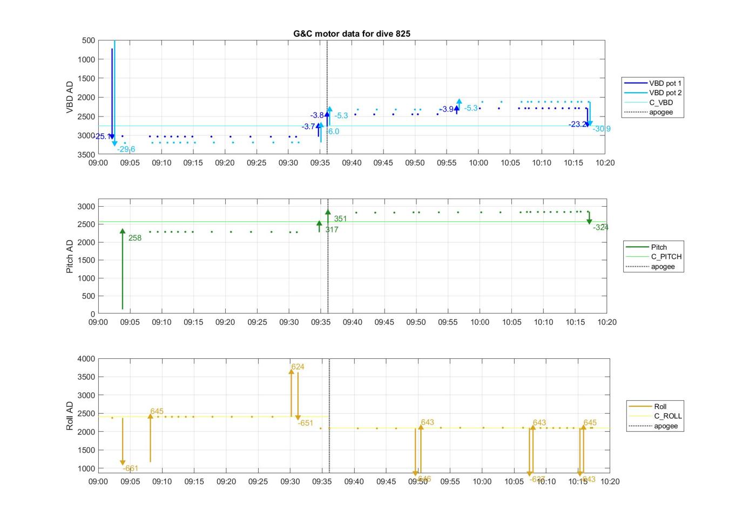This screenshot has width=756, height=532.
Task: Click the 'C_VBD' legend entry
Action: pos(649,103)
